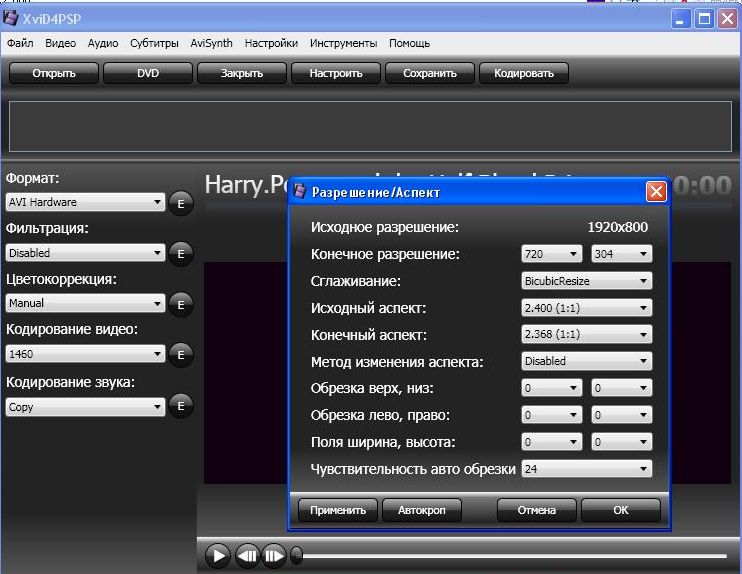Screen dimensions: 742x574
Task: Open Цветокоррекция settings via E button
Action: [x=180, y=304]
